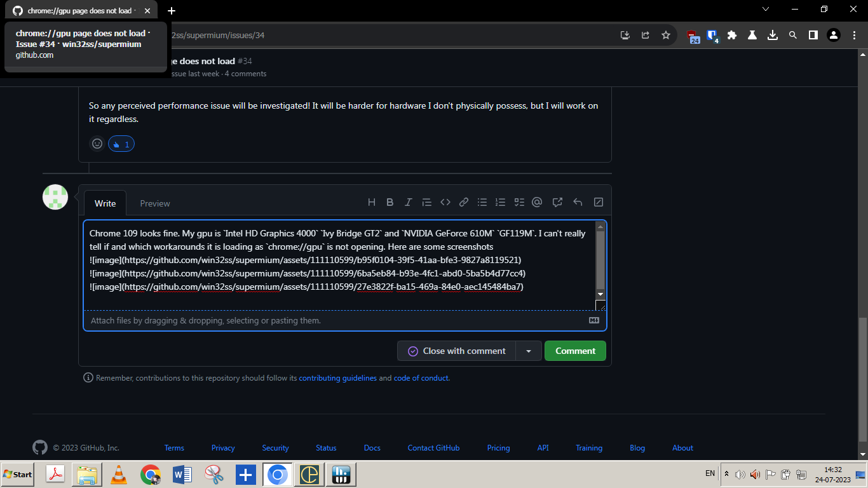Toggle blockquote formatting in the toolbar
Viewport: 868px width, 488px height.
tap(426, 202)
